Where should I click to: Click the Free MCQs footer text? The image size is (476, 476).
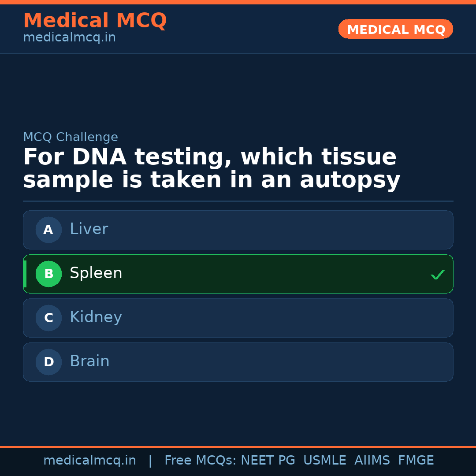coord(200,461)
